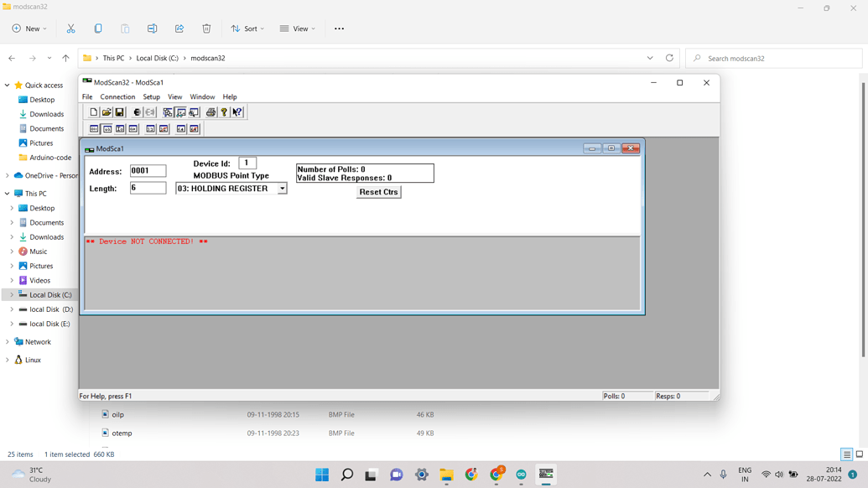Click the Open file folder icon

coord(107,112)
